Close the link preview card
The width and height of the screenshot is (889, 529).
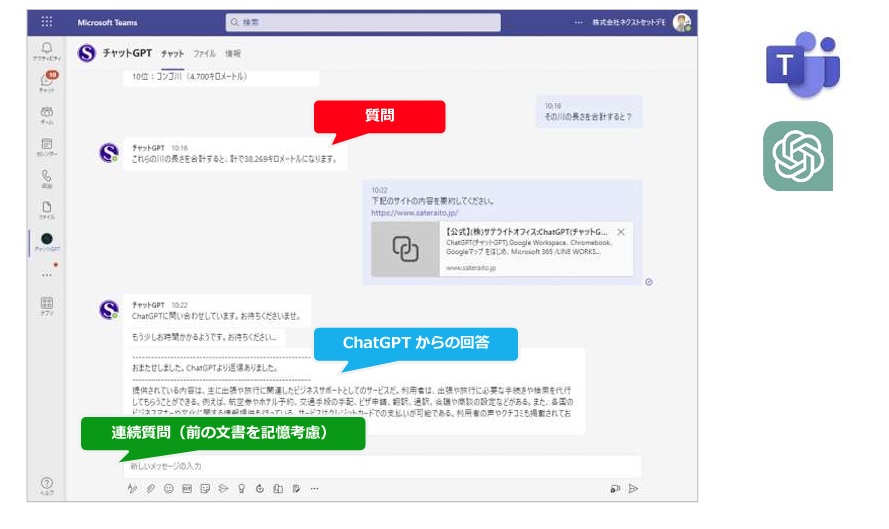pyautogui.click(x=621, y=232)
